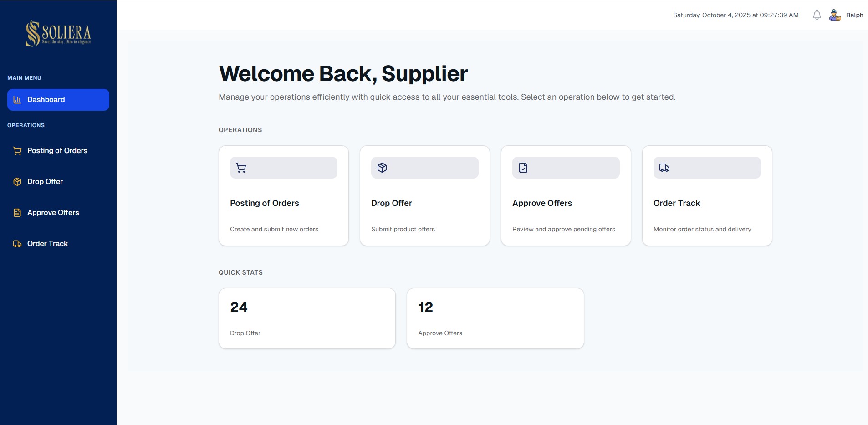Click the notification bell icon

817,15
